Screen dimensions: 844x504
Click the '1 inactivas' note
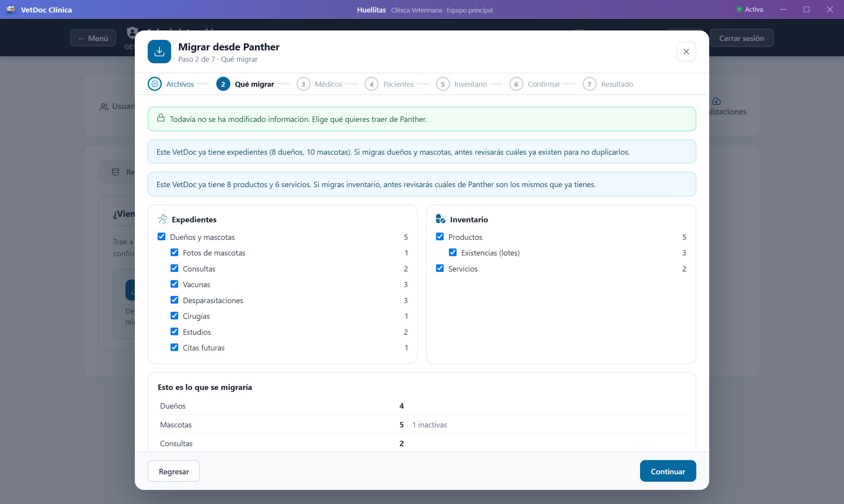tap(429, 425)
